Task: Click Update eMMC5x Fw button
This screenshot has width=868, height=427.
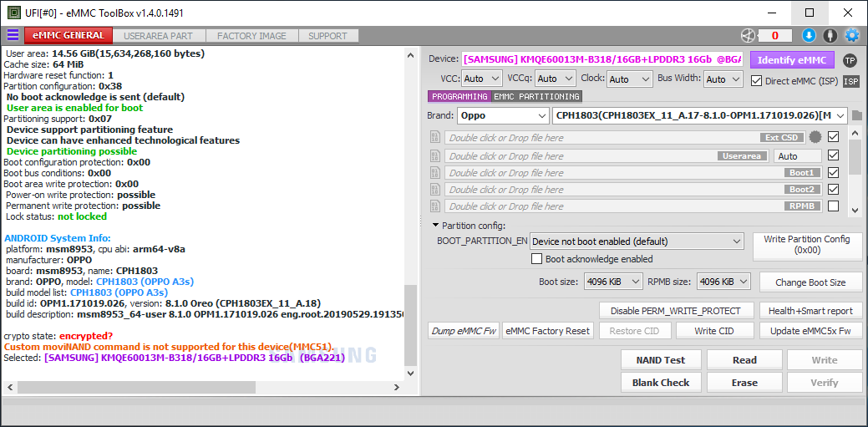Action: (x=810, y=331)
